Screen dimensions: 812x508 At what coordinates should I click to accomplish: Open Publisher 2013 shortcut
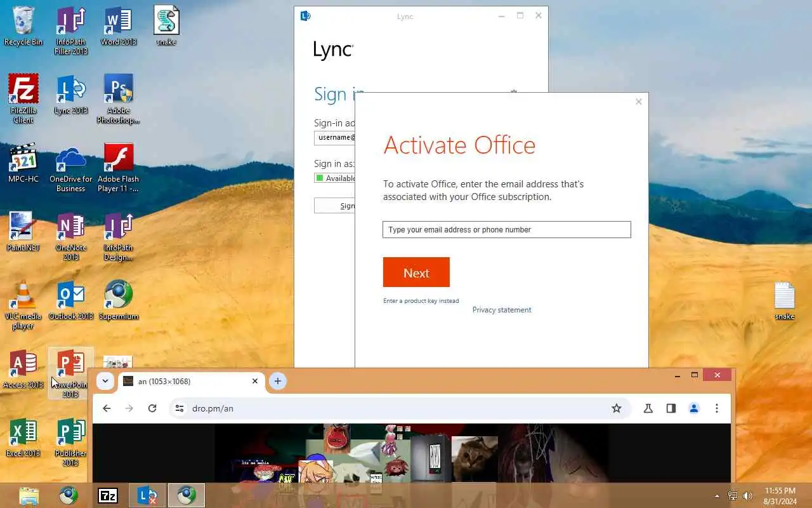click(x=71, y=443)
